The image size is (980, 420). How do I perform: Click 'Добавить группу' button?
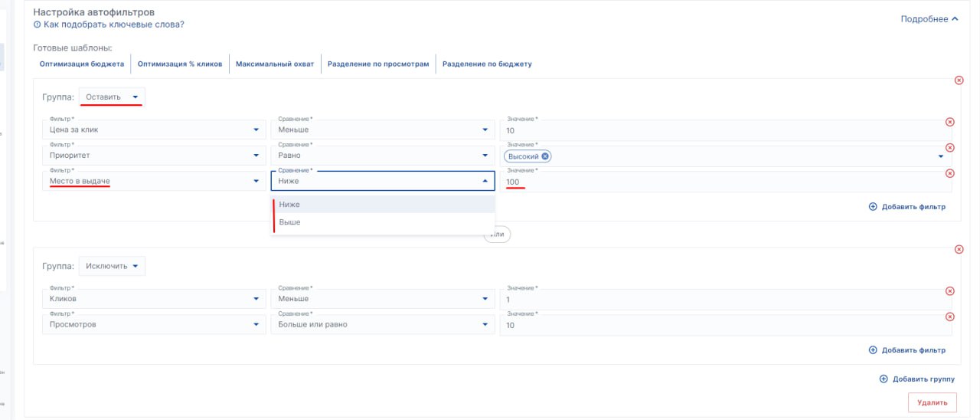(916, 379)
